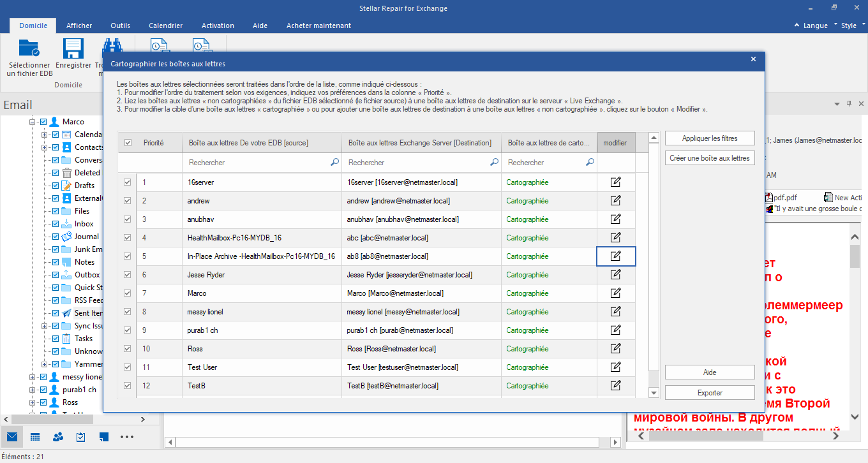Edit mapping for Jesse Ryder row

[x=616, y=275]
